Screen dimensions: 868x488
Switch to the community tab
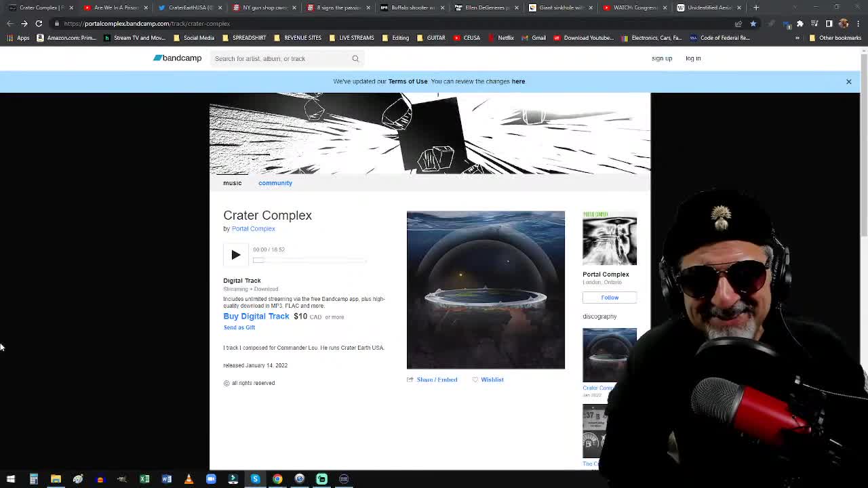point(275,183)
